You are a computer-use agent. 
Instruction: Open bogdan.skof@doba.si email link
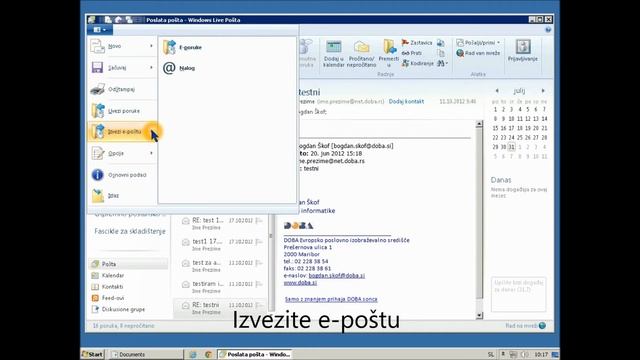click(x=336, y=276)
